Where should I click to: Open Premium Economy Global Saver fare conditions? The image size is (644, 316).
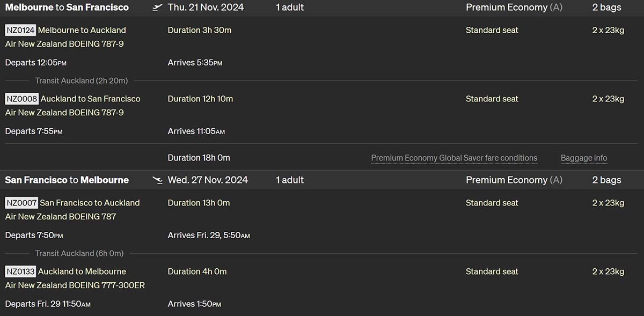point(454,158)
